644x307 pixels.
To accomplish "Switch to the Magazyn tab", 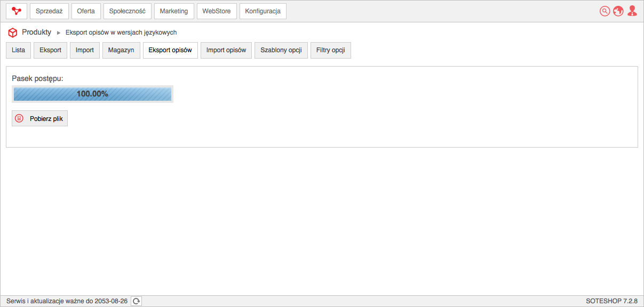I will [x=121, y=50].
